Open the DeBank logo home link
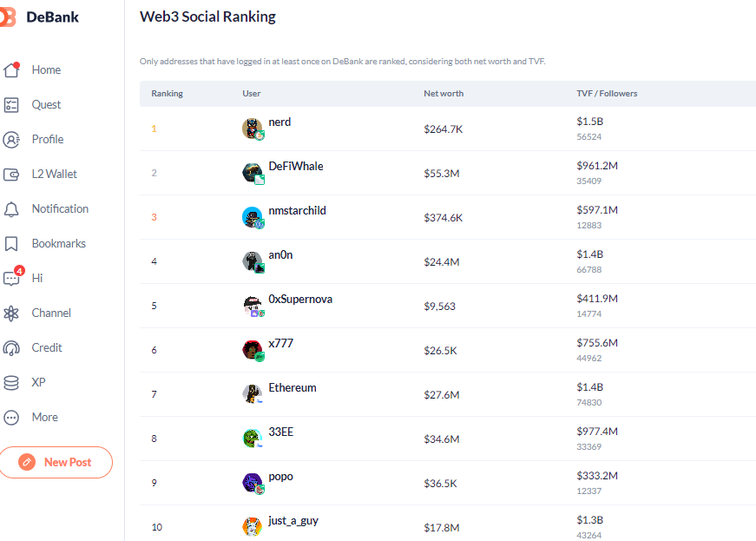 point(40,16)
